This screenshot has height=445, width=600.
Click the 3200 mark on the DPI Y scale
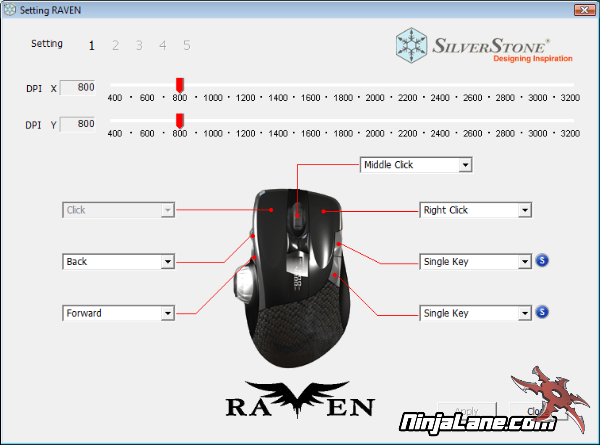[x=570, y=134]
